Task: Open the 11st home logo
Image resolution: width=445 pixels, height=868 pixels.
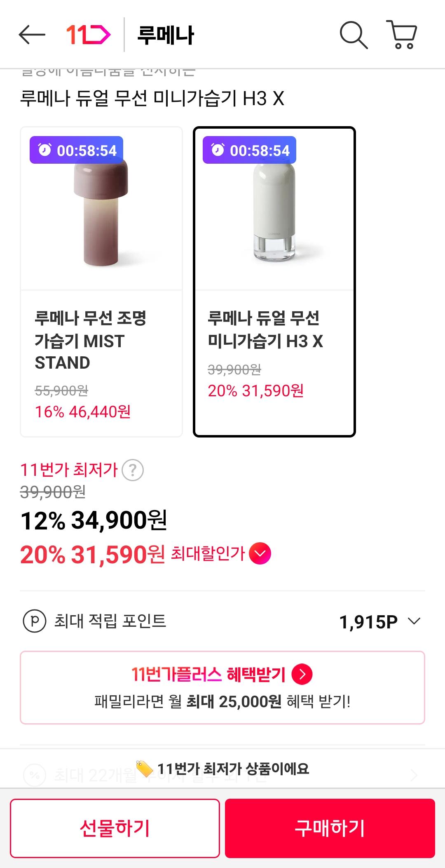Action: 88,35
